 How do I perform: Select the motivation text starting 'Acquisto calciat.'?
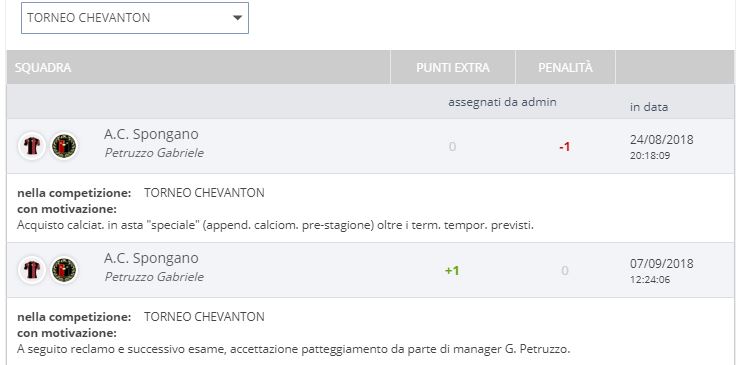tap(275, 225)
